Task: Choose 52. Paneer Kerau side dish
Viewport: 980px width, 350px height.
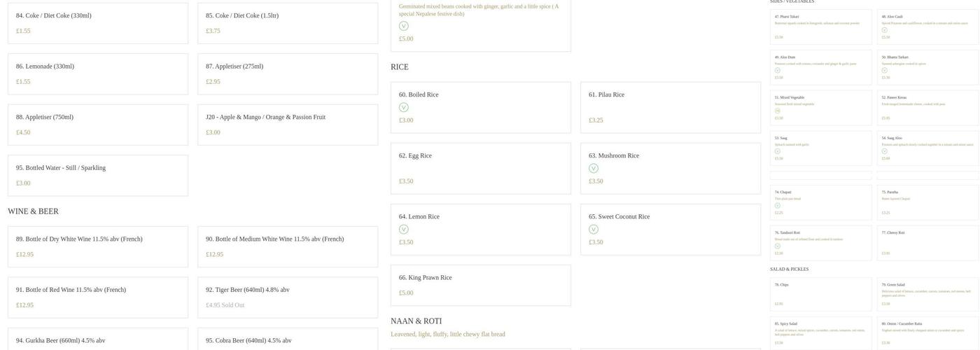Action: pos(927,107)
